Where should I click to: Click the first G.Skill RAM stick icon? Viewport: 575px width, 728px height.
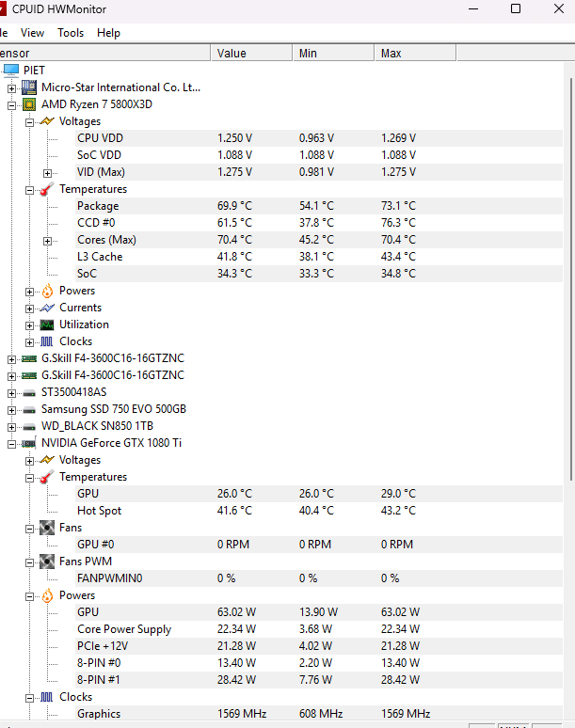point(29,358)
